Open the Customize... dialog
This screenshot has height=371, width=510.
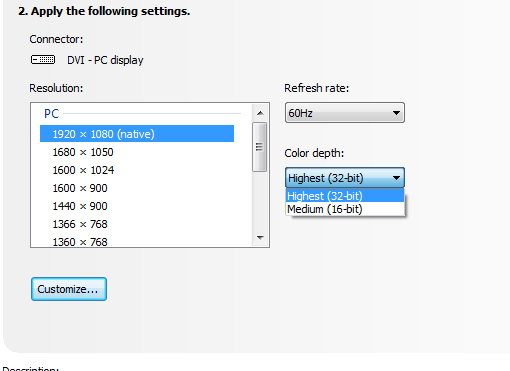coord(69,289)
